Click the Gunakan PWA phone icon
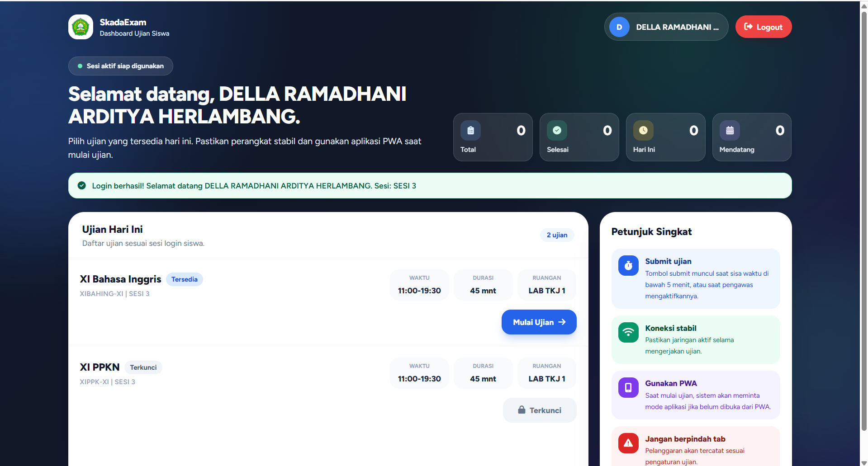This screenshot has height=466, width=868. tap(628, 387)
